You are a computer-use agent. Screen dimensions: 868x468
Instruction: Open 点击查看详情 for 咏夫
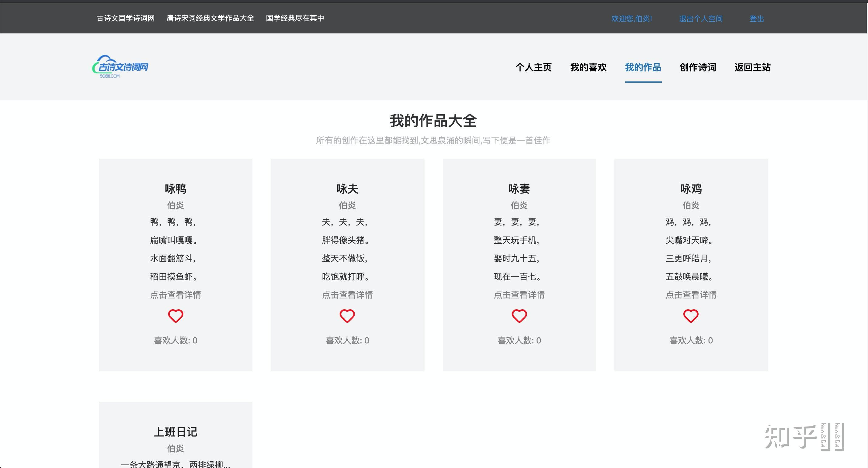click(347, 295)
